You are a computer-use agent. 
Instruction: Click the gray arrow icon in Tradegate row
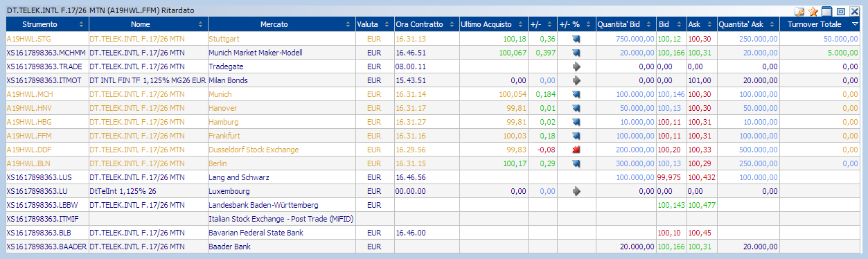click(x=576, y=66)
